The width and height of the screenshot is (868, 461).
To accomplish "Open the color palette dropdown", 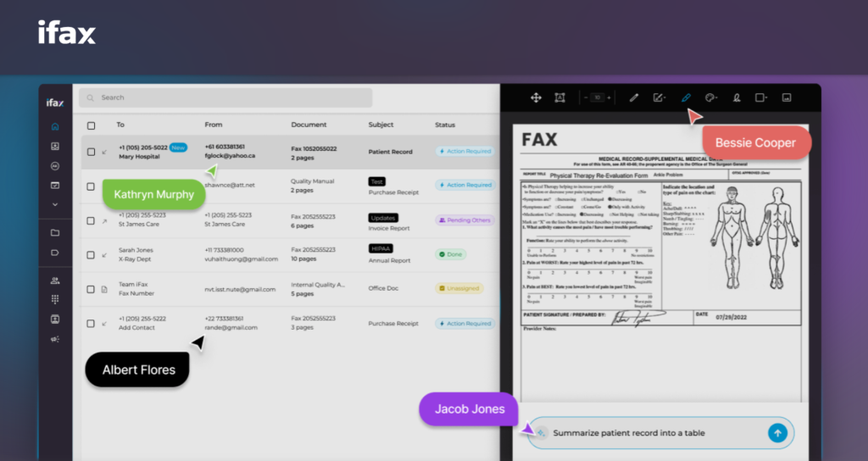I will 711,97.
